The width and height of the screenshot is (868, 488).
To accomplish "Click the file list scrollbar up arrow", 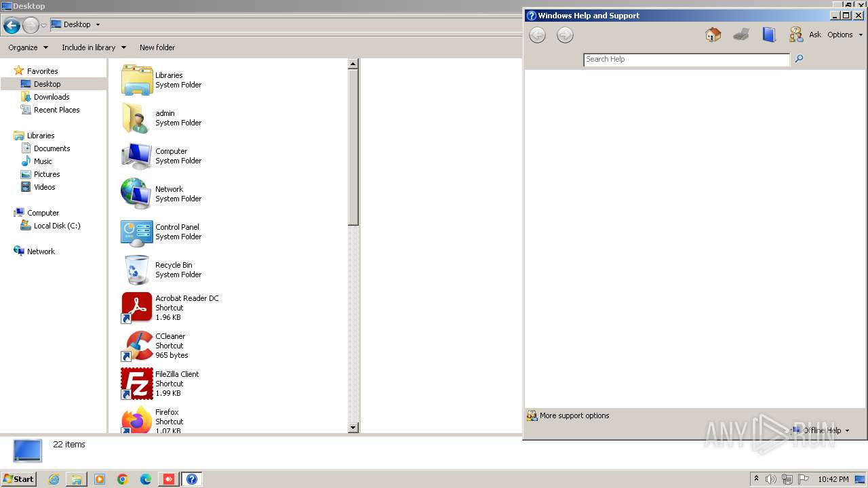I will [353, 64].
